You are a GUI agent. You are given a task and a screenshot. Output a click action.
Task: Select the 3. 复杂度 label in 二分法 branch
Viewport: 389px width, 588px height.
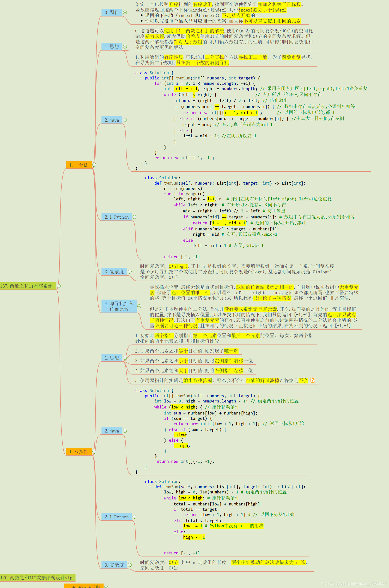pyautogui.click(x=114, y=271)
